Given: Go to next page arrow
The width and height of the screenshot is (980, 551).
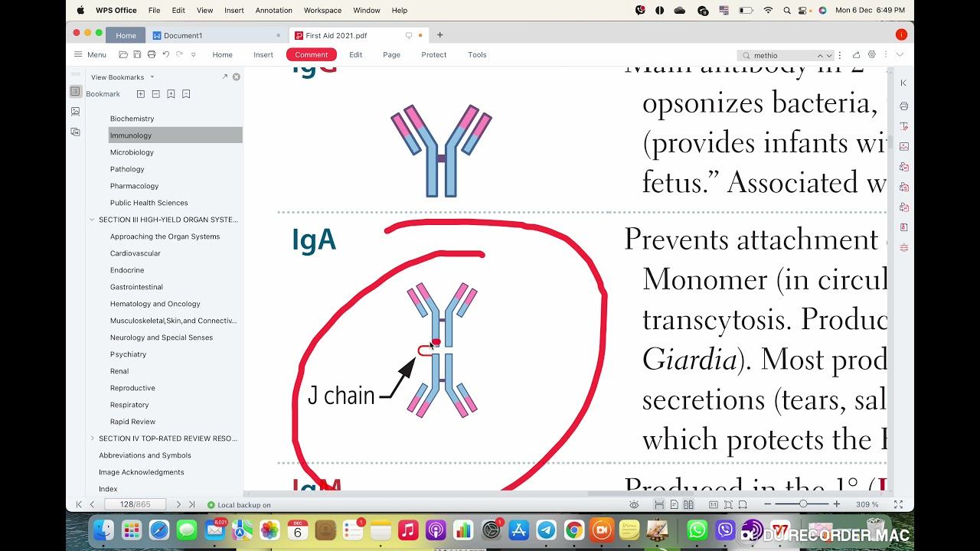Looking at the screenshot, I should point(178,504).
